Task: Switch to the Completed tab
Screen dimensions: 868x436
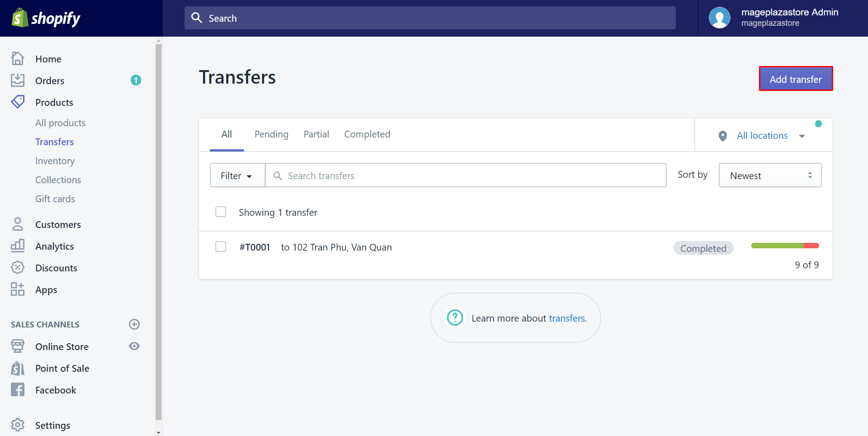Action: pos(367,134)
